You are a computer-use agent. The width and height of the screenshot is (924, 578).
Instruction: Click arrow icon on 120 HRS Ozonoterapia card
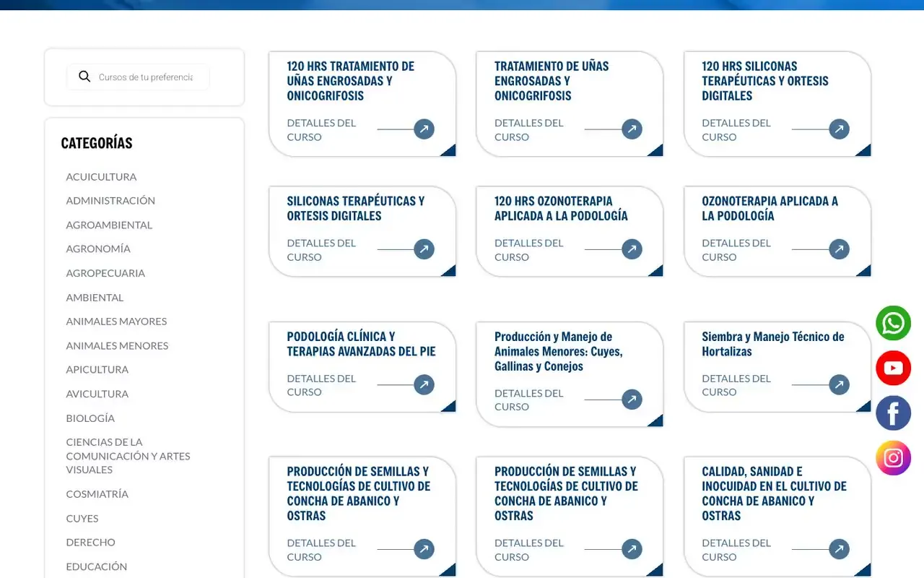tap(632, 249)
